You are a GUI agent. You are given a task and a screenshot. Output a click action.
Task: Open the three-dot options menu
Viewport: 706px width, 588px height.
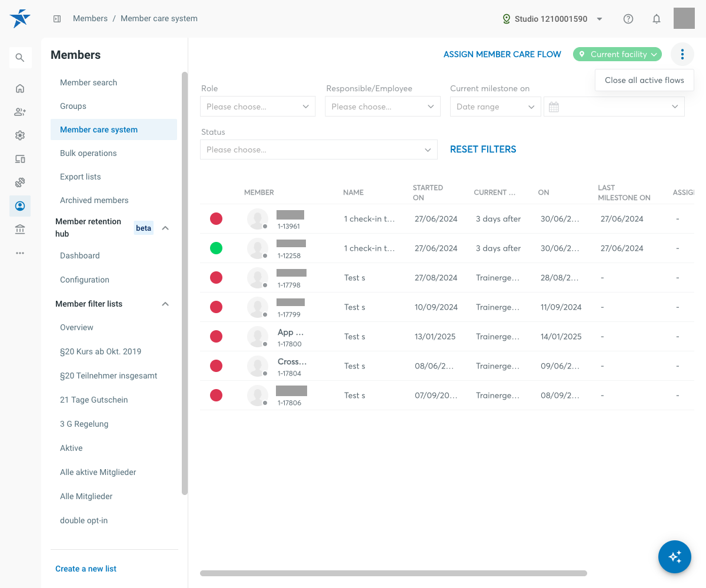[682, 54]
